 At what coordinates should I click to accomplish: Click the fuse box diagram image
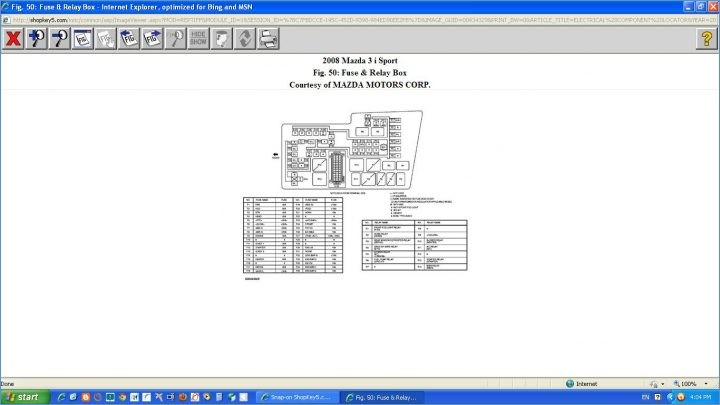point(351,150)
